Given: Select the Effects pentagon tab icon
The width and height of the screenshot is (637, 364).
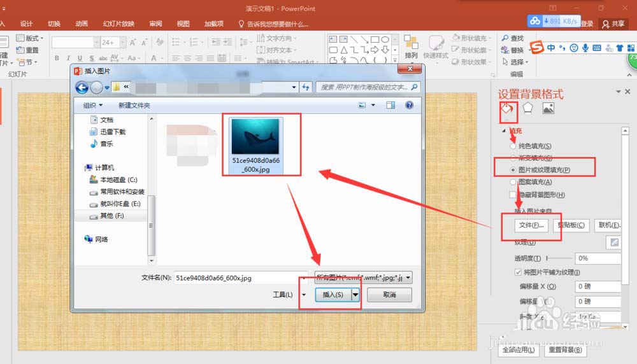Looking at the screenshot, I should click(527, 108).
